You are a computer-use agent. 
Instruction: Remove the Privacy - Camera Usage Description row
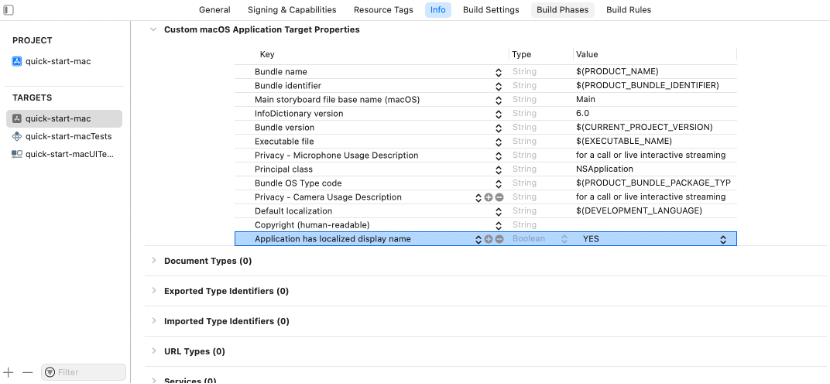499,197
